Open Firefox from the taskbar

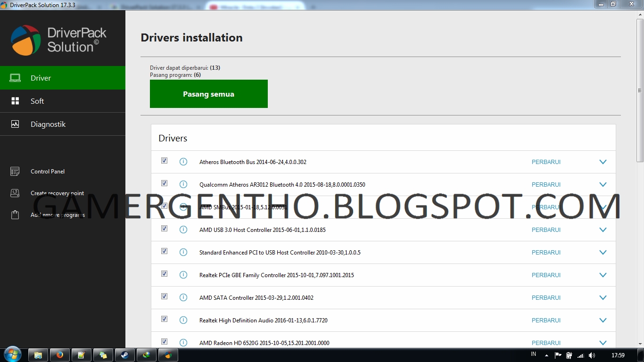(x=60, y=355)
